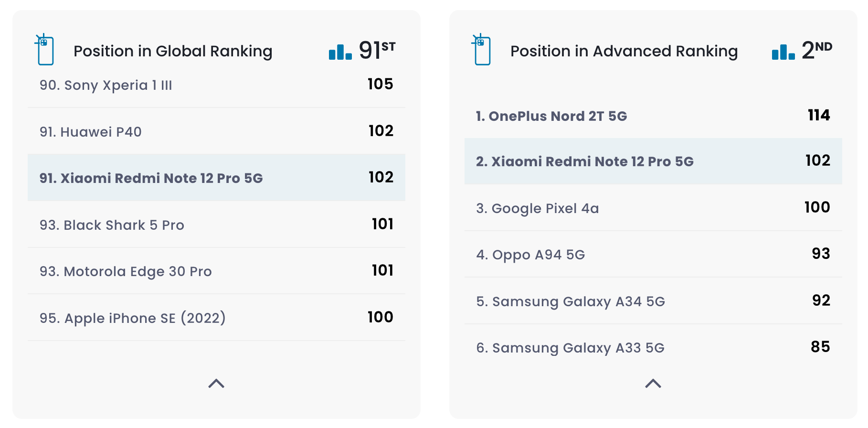The height and width of the screenshot is (428, 868).
Task: Select the Huawei P40 ranking row
Action: click(x=91, y=132)
